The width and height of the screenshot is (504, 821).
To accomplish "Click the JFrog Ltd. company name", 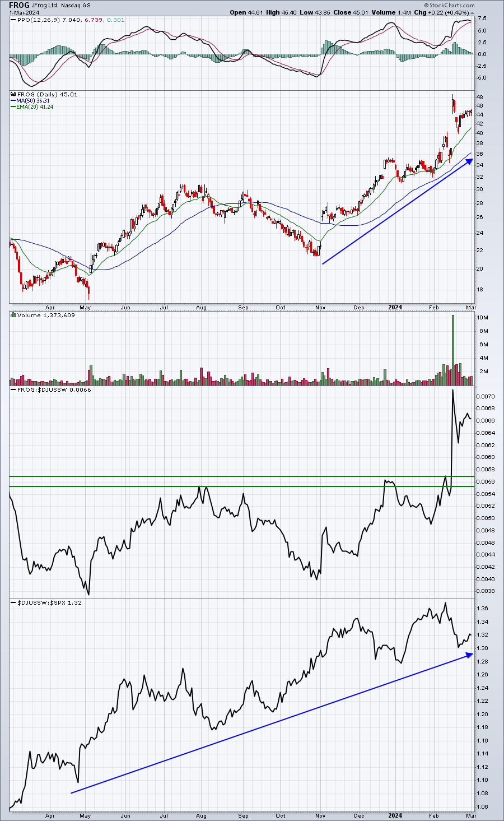I will pos(46,4).
